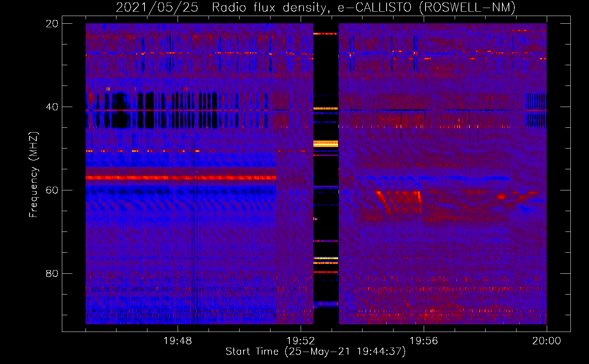
Task: Click the 20:00 time tick label
Action: (x=546, y=341)
